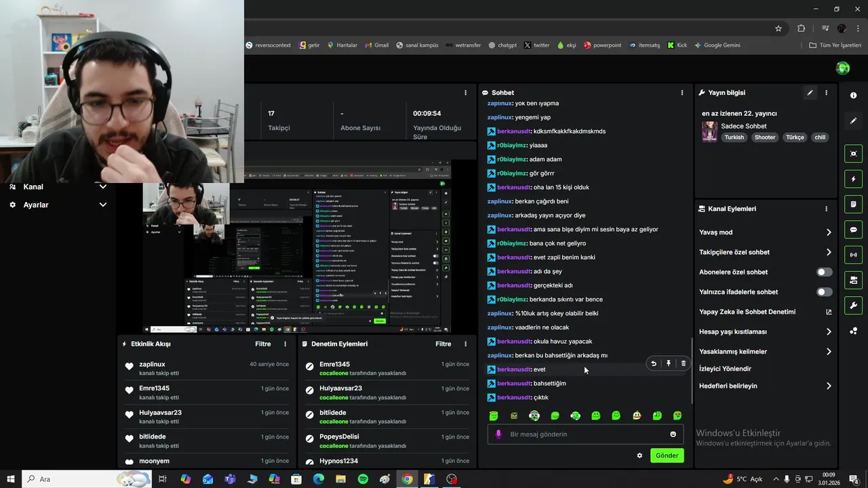Bookmark this page with star icon
The width and height of the screenshot is (868, 488).
(778, 28)
